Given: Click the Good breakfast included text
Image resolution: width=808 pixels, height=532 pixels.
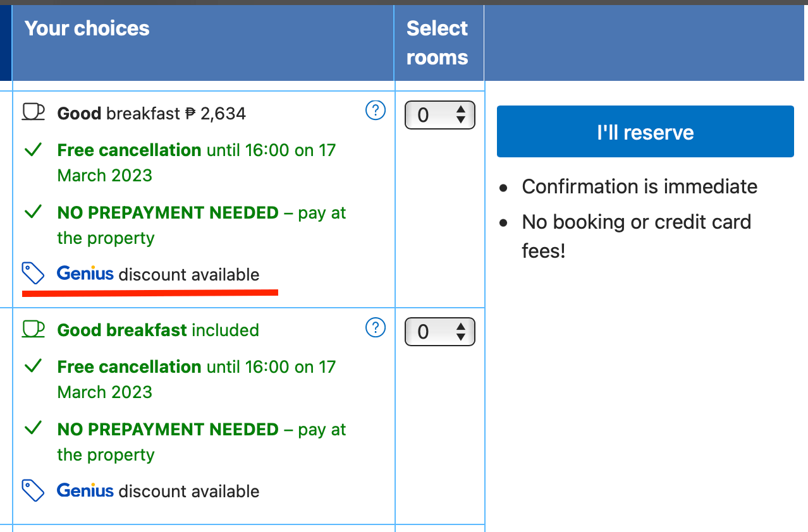Looking at the screenshot, I should pos(158,330).
